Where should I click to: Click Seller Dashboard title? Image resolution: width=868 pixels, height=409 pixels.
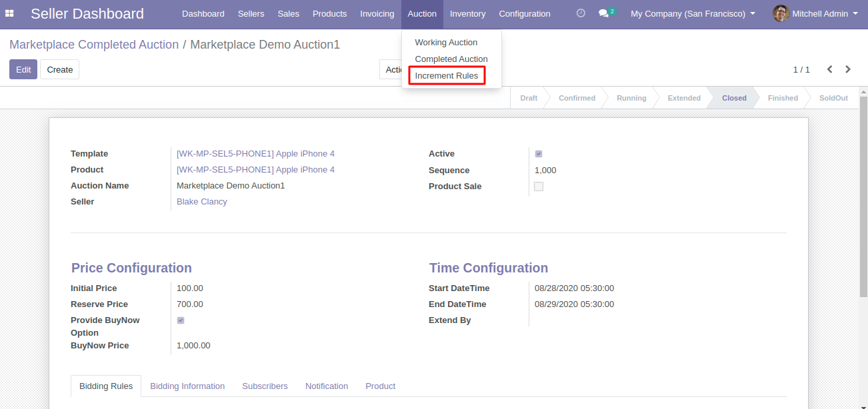pyautogui.click(x=87, y=13)
